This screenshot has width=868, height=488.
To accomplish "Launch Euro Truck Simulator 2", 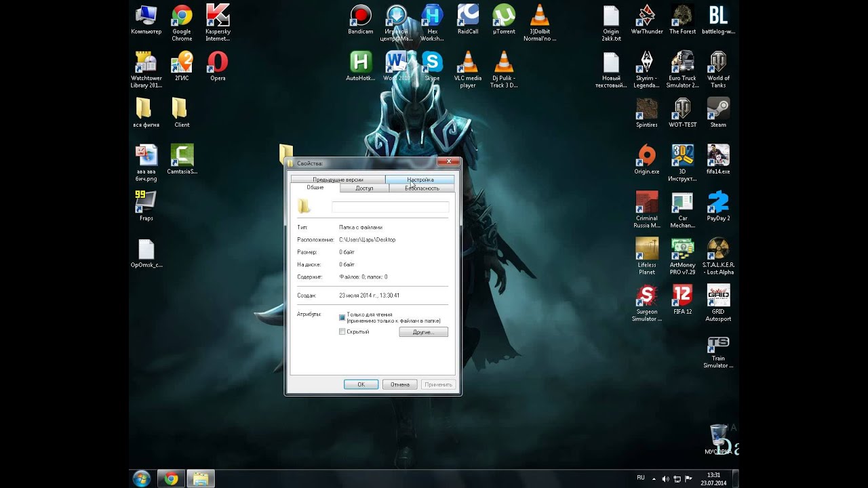I will click(683, 70).
